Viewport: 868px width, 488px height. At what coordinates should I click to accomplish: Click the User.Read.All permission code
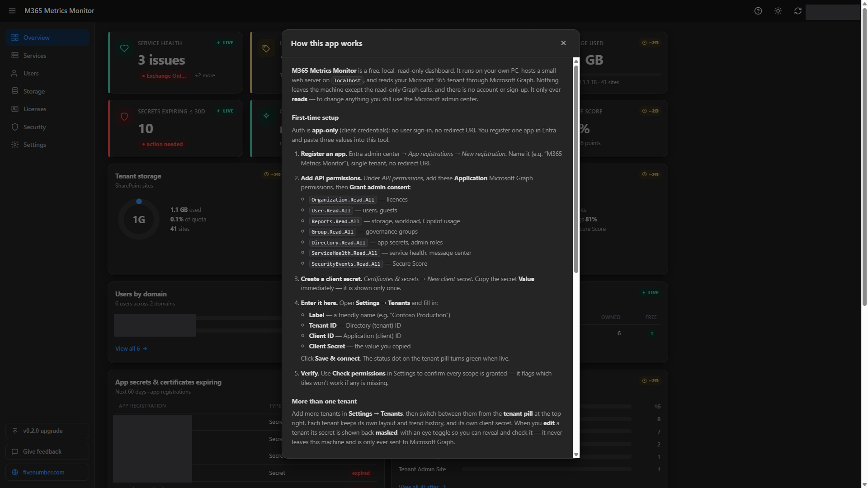coord(331,211)
